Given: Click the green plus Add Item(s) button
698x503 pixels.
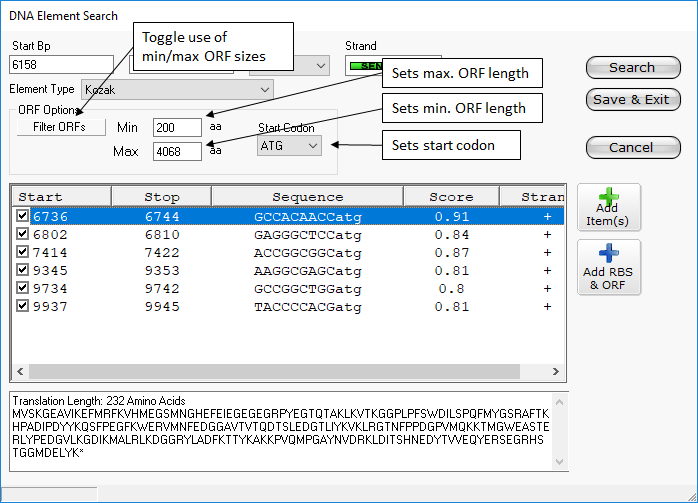Looking at the screenshot, I should [x=609, y=207].
